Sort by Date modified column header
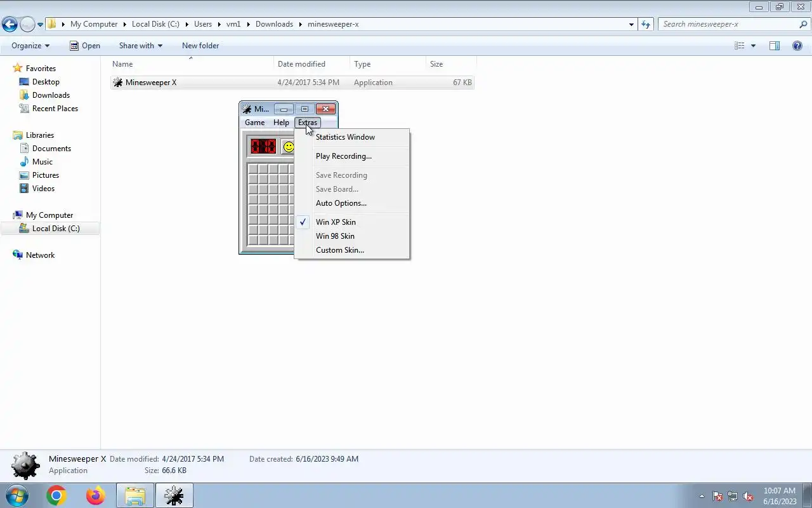The image size is (812, 508). click(312, 64)
